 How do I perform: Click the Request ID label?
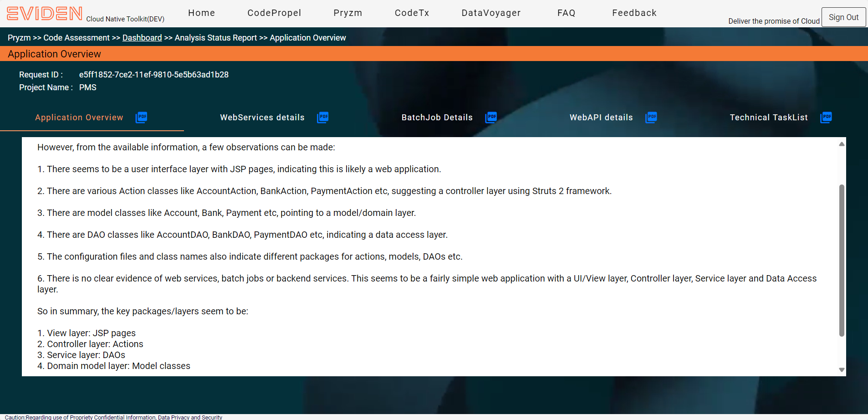pos(41,75)
